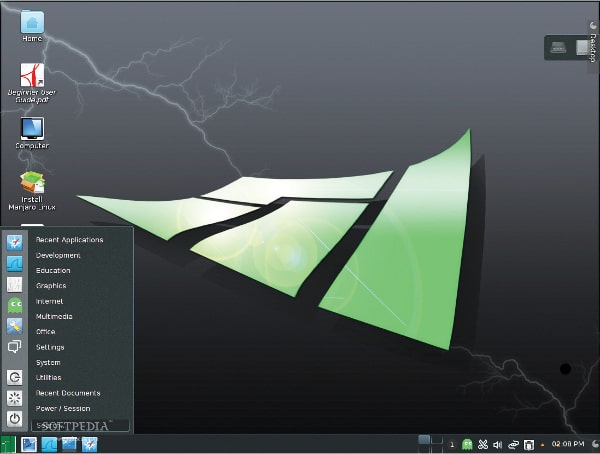Screen dimensions: 600x454
Task: Open the scissors clipboard tray icon
Action: [x=483, y=444]
